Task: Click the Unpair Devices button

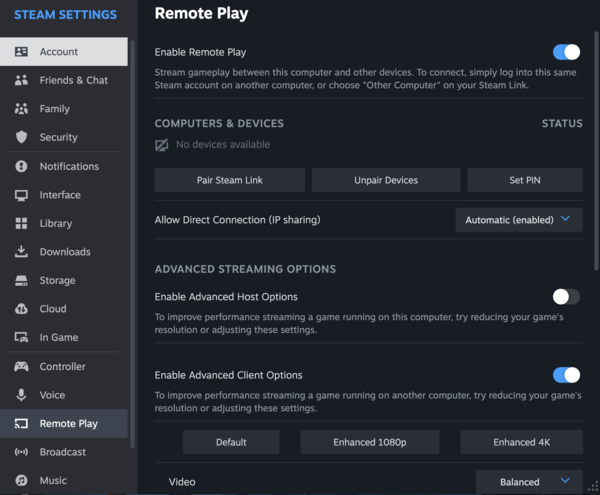Action: tap(386, 180)
